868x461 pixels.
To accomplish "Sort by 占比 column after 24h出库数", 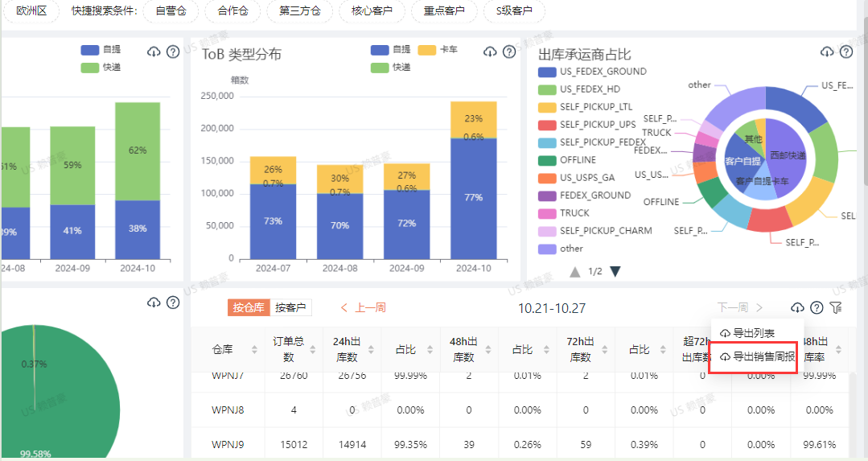I will (430, 350).
